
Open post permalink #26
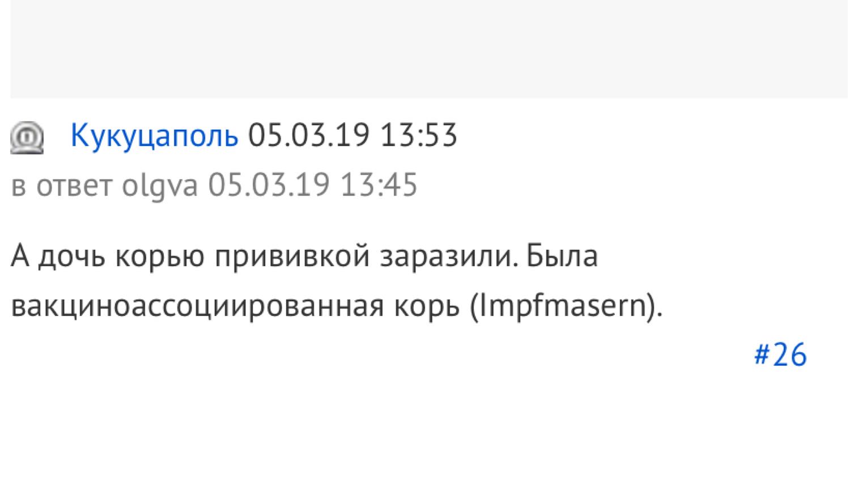click(780, 355)
